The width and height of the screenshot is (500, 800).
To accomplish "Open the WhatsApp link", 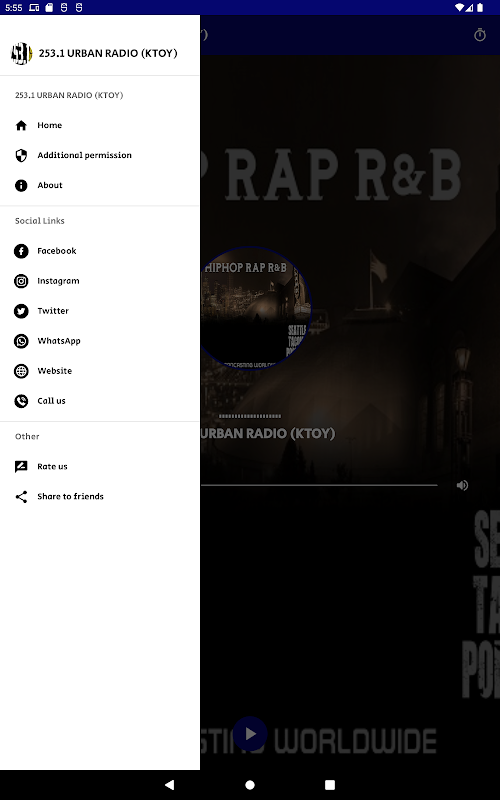I will (100, 341).
